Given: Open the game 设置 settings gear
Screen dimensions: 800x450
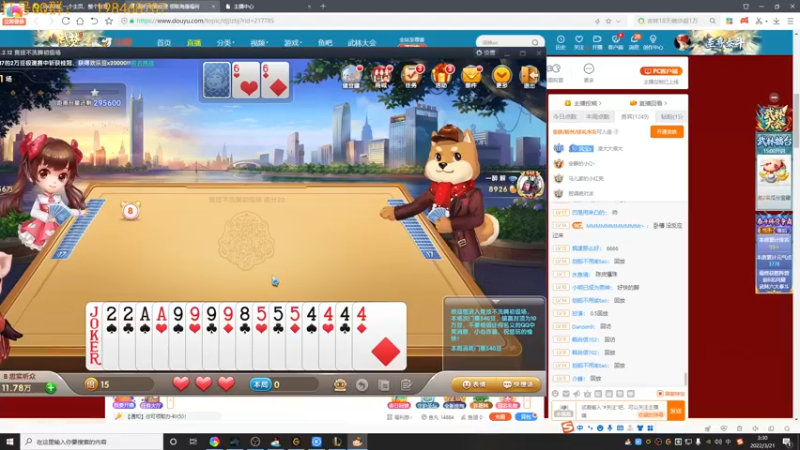Looking at the screenshot, I should point(485,53).
